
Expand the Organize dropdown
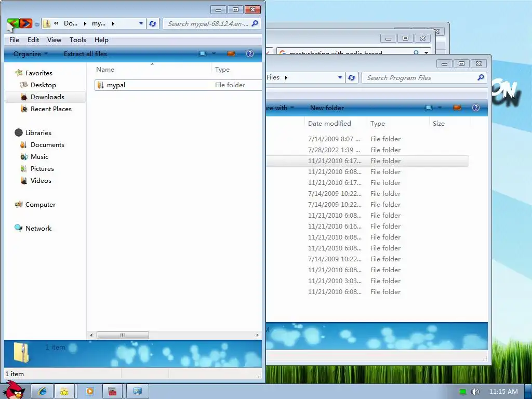point(30,54)
